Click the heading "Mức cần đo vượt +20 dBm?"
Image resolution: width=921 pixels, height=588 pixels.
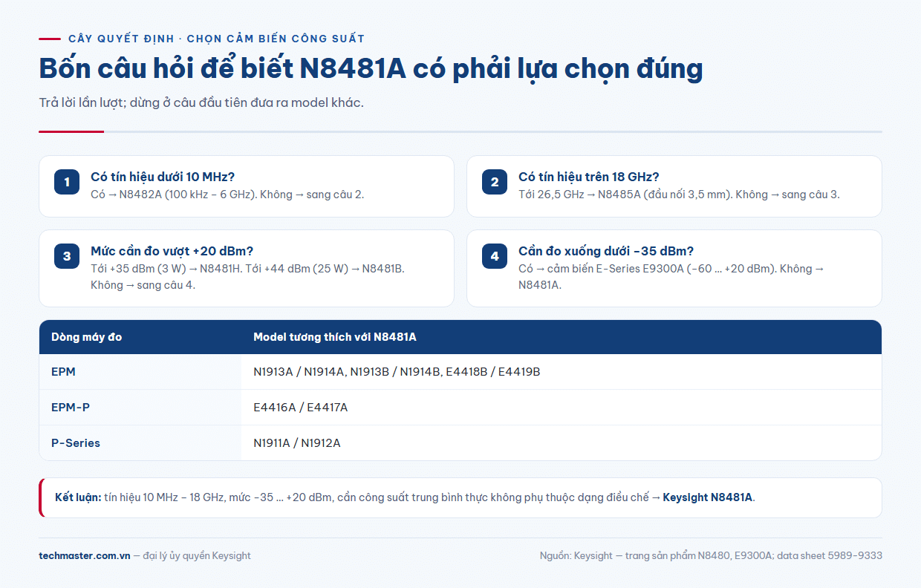tap(172, 251)
